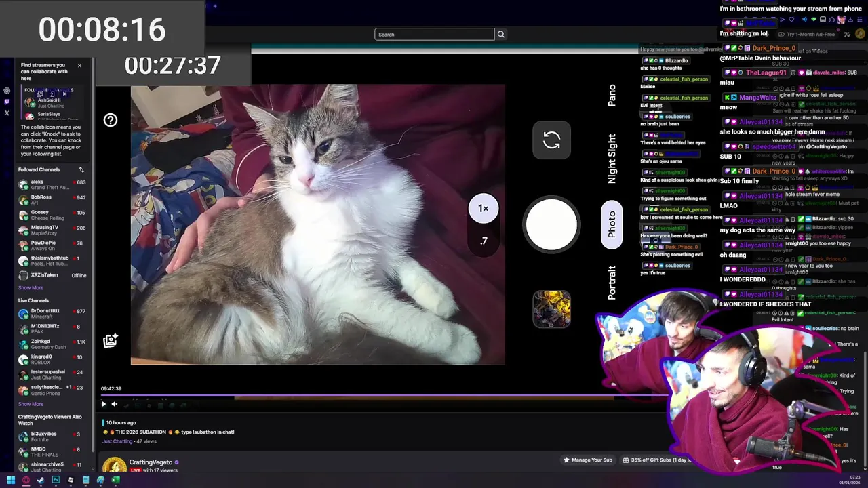
Task: Open Steam from the taskbar
Action: point(41,481)
